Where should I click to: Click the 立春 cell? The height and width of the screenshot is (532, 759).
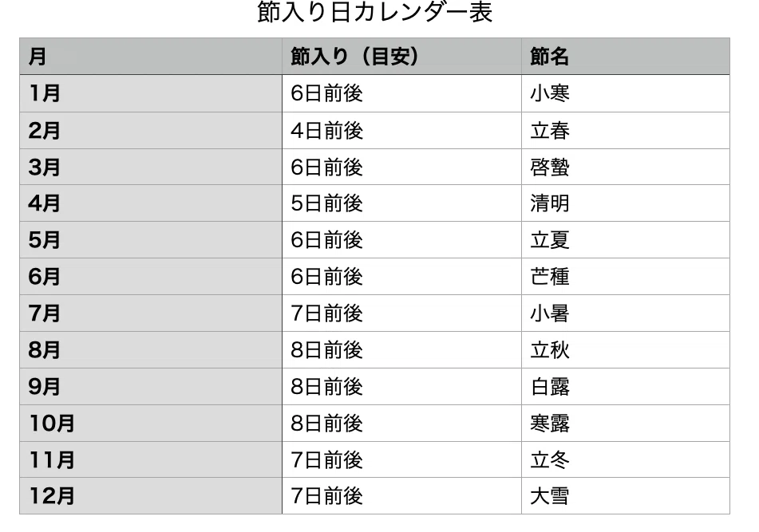click(x=626, y=131)
